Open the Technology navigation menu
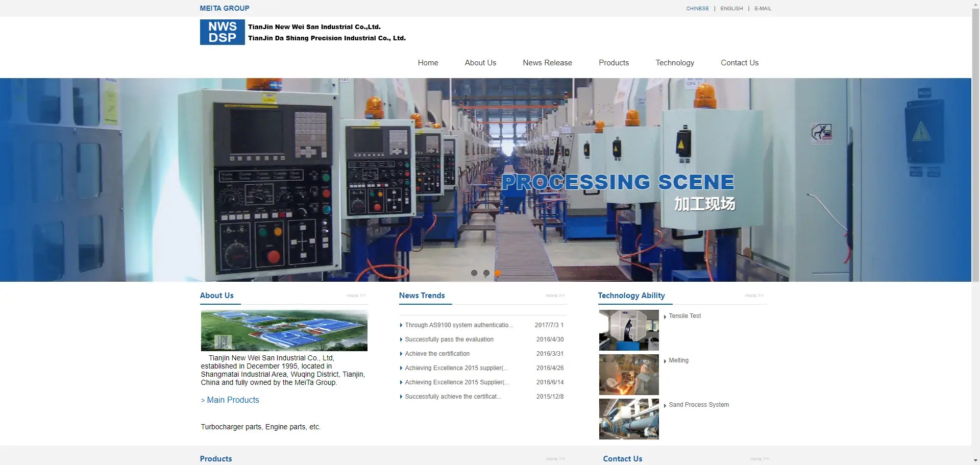The height and width of the screenshot is (465, 980). pos(674,62)
